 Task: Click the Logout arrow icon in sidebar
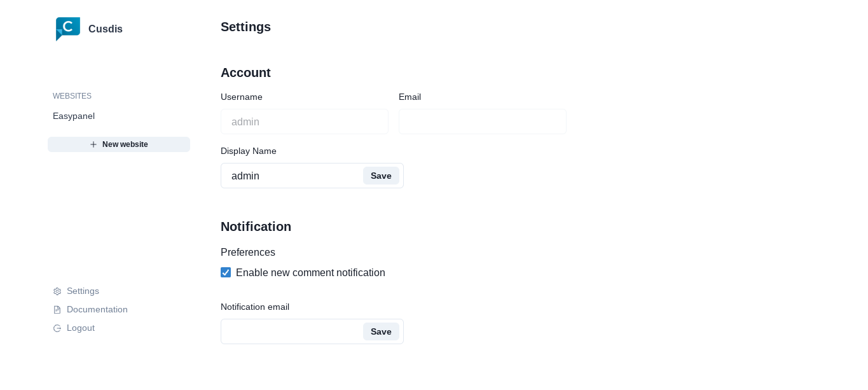[57, 328]
